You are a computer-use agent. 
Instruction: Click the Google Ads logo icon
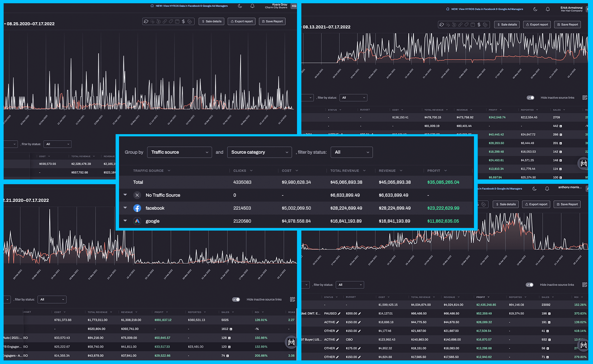(137, 221)
